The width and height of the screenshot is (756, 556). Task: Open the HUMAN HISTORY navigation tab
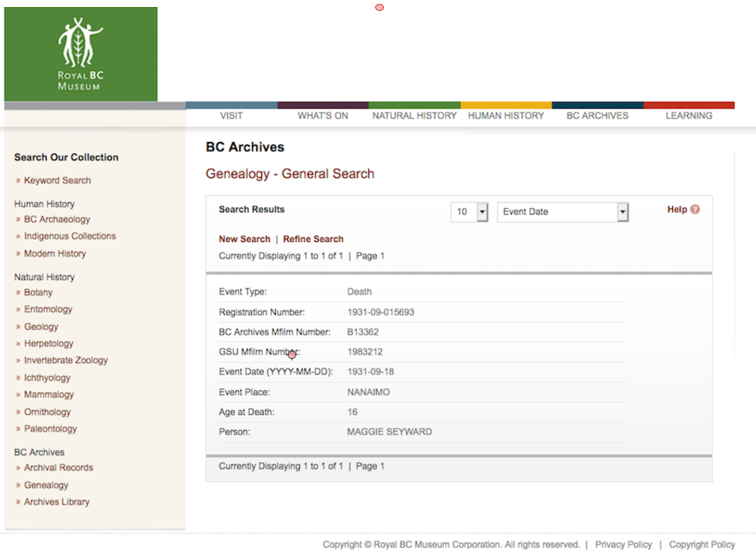506,116
